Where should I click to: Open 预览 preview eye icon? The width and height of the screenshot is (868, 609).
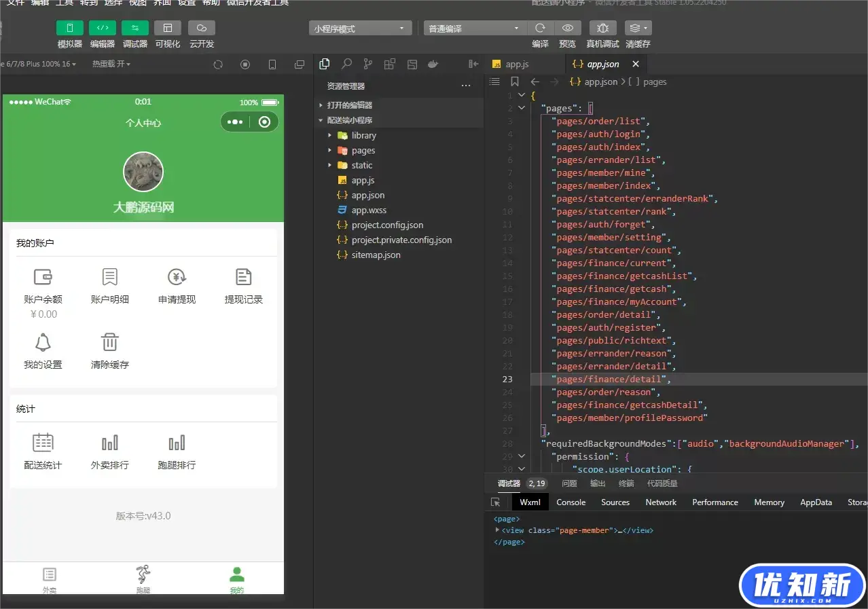(567, 28)
